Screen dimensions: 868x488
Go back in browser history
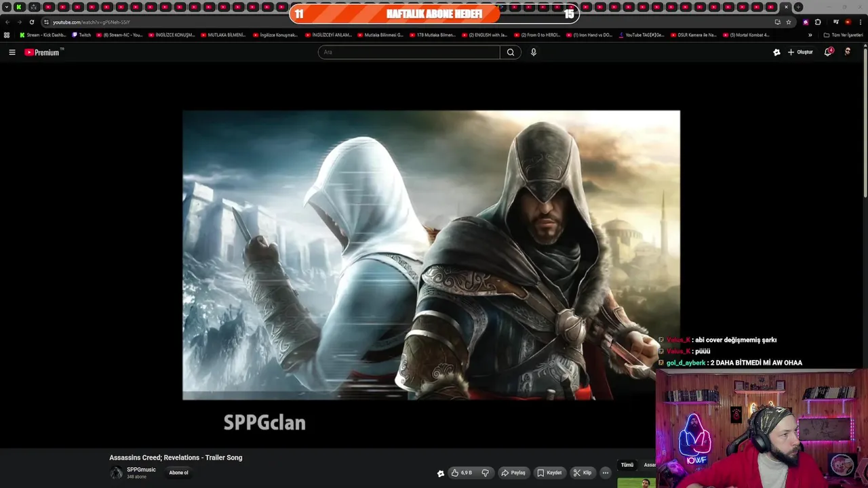coord(7,22)
